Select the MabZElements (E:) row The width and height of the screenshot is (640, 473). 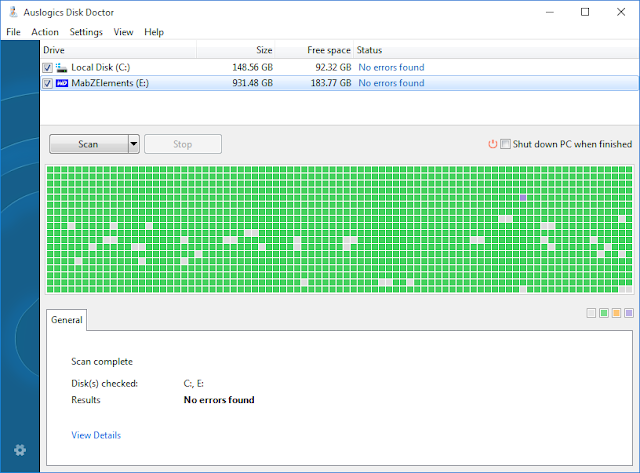[x=340, y=83]
